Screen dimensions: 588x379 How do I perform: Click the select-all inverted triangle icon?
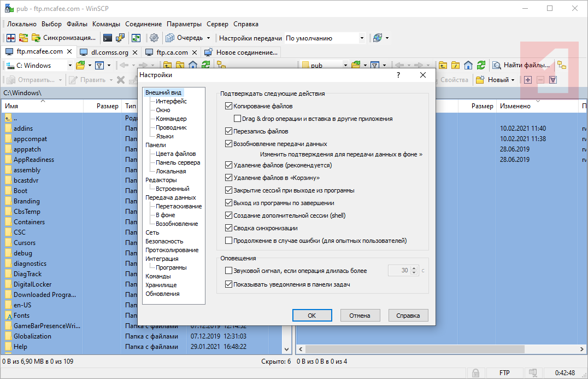(x=553, y=79)
